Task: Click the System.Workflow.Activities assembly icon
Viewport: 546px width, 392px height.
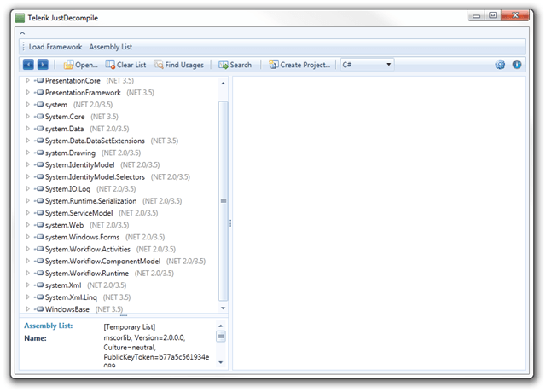Action: click(x=39, y=249)
